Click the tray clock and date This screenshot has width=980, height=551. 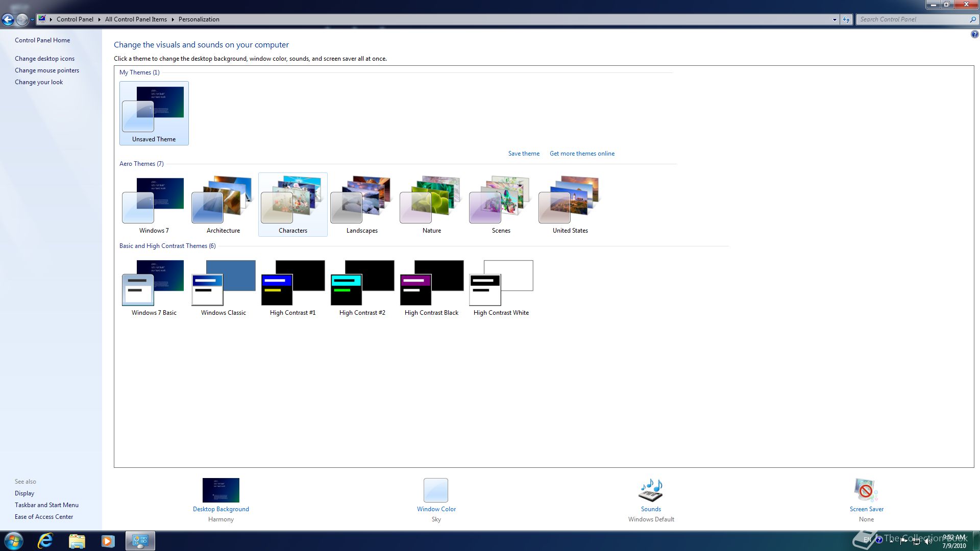pos(953,541)
